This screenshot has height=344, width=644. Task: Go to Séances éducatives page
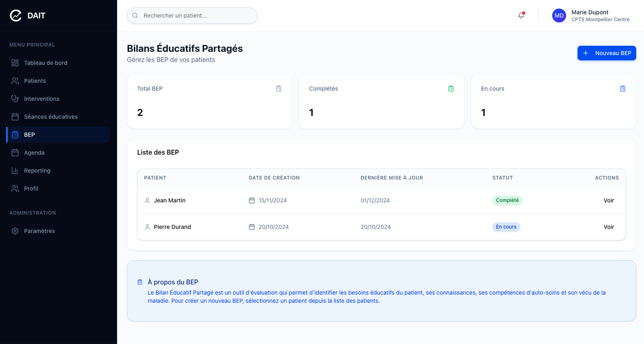click(51, 117)
